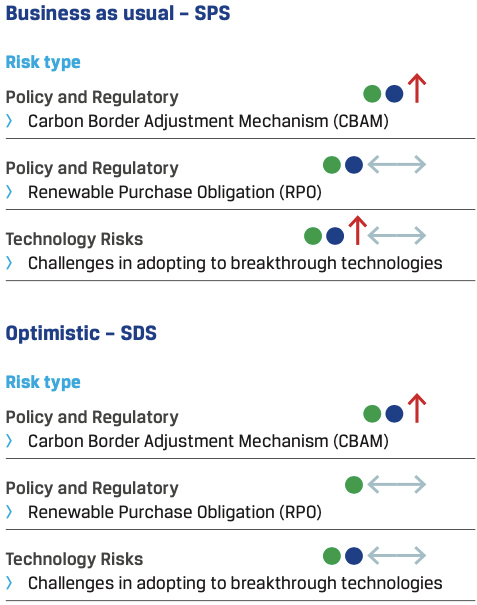
Task: Click the blue dot in SPS CBAM row
Action: click(x=394, y=94)
